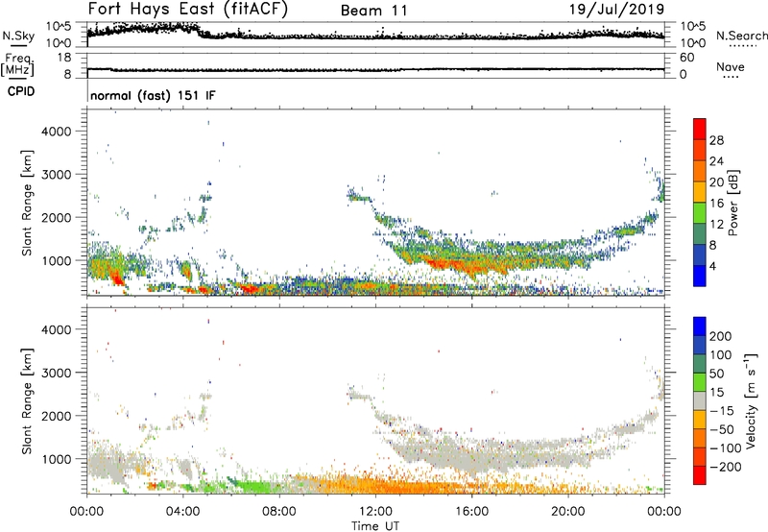Click the frequency trace line in the second panel
The image size is (768, 532).
click(x=375, y=69)
